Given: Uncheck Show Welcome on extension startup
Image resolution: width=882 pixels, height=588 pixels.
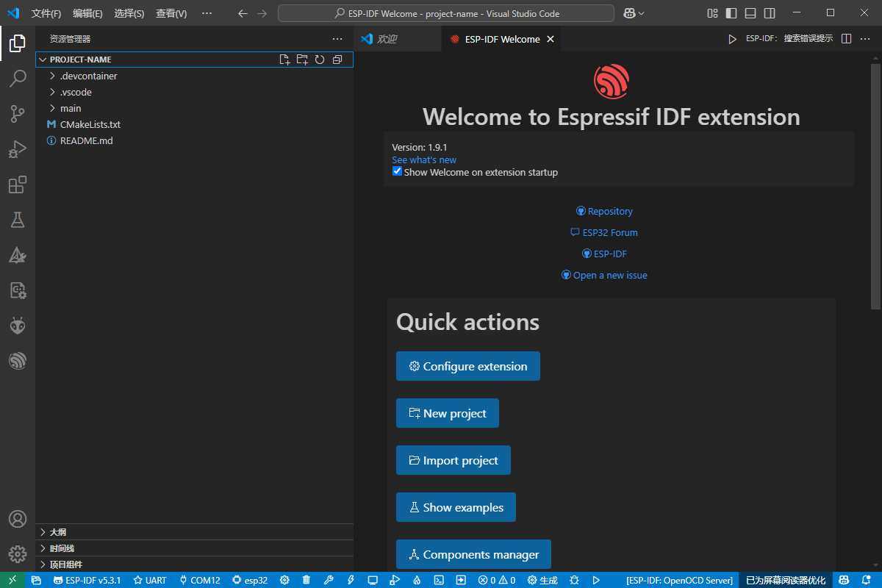Looking at the screenshot, I should [398, 171].
